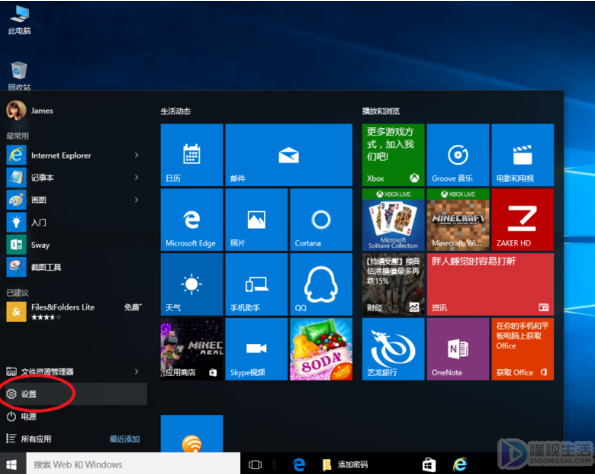This screenshot has width=595, height=474.
Task: Launch Minecraft Windows 10 tile
Action: [458, 220]
